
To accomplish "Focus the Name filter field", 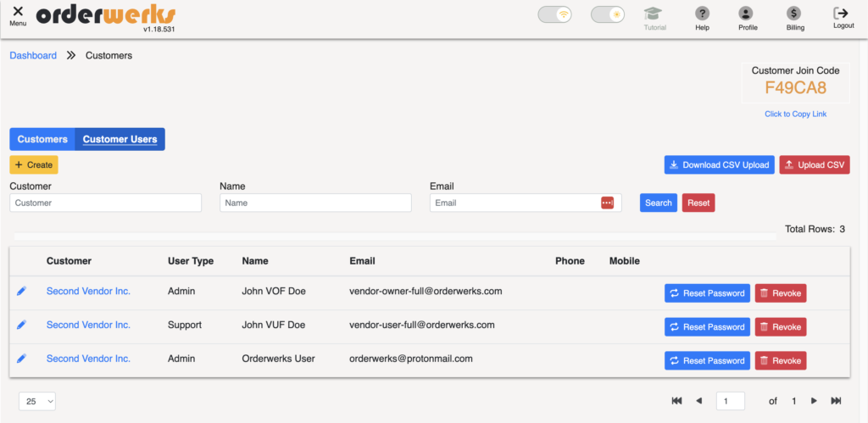I will tap(315, 203).
